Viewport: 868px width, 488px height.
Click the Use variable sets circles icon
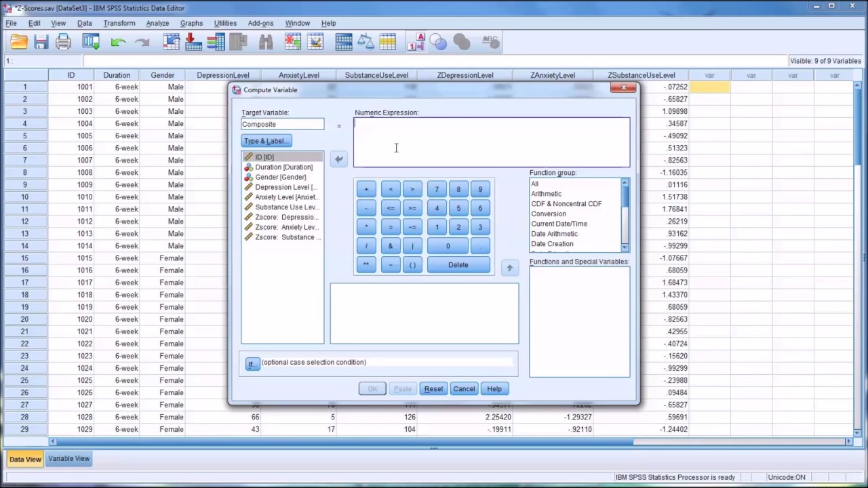pos(438,42)
